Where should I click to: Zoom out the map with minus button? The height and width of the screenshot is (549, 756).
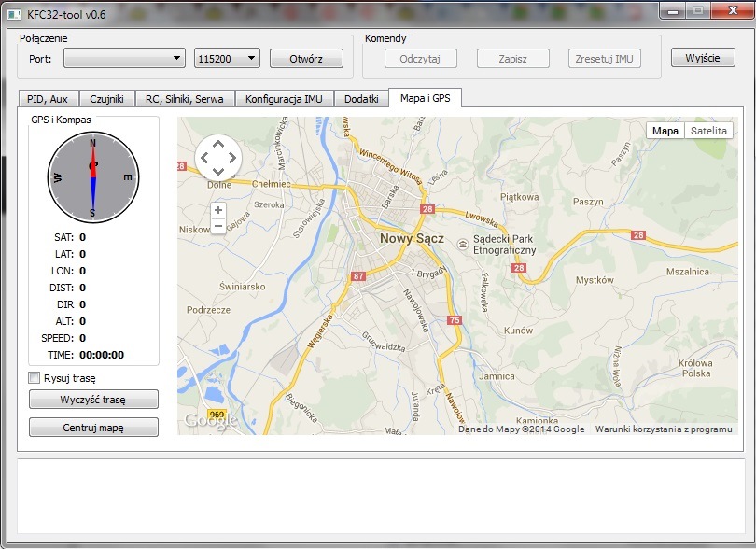(218, 226)
